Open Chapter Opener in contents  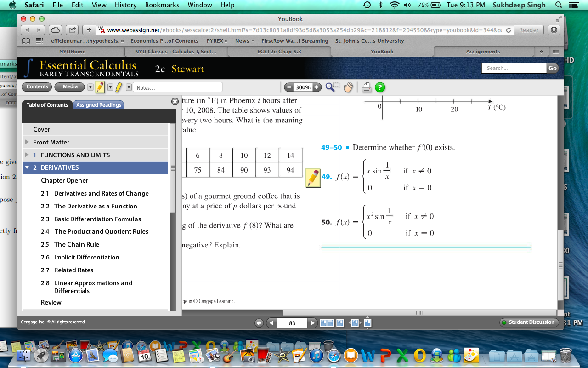(x=65, y=180)
